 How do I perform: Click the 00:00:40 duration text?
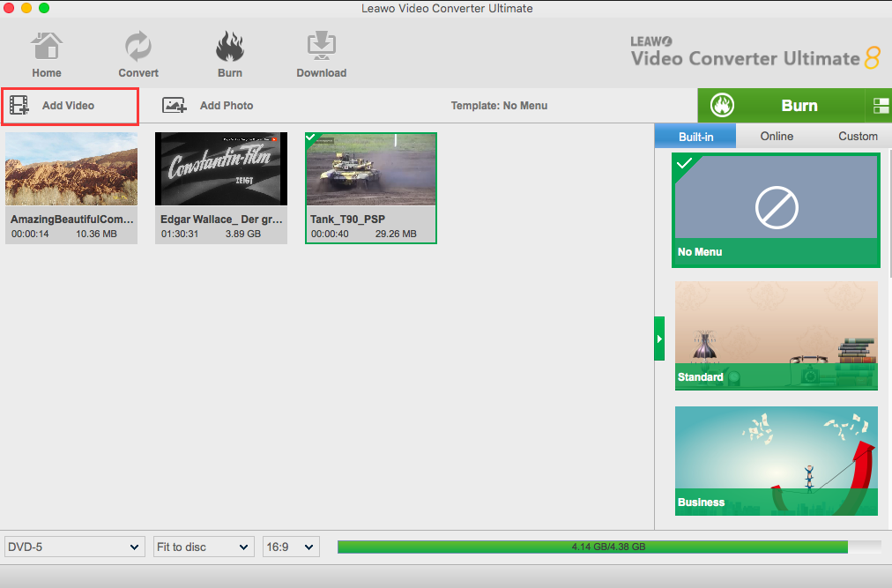click(330, 234)
